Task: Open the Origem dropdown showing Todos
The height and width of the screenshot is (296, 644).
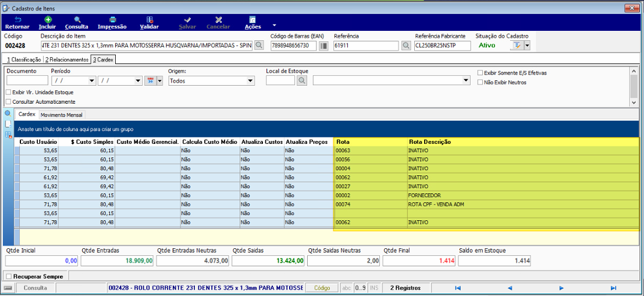Action: tap(250, 81)
